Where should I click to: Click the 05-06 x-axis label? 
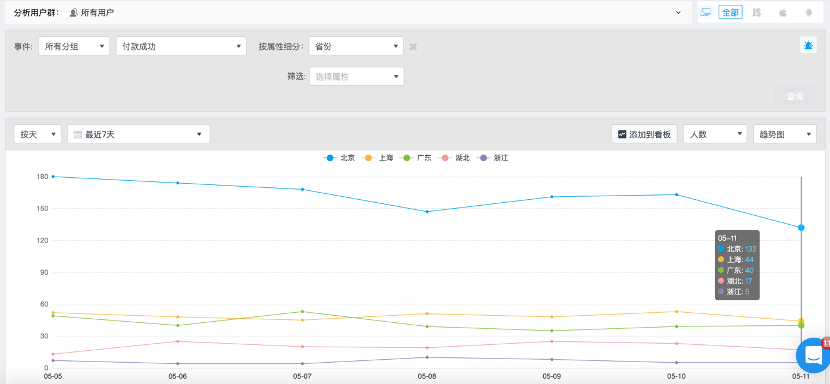(x=177, y=377)
